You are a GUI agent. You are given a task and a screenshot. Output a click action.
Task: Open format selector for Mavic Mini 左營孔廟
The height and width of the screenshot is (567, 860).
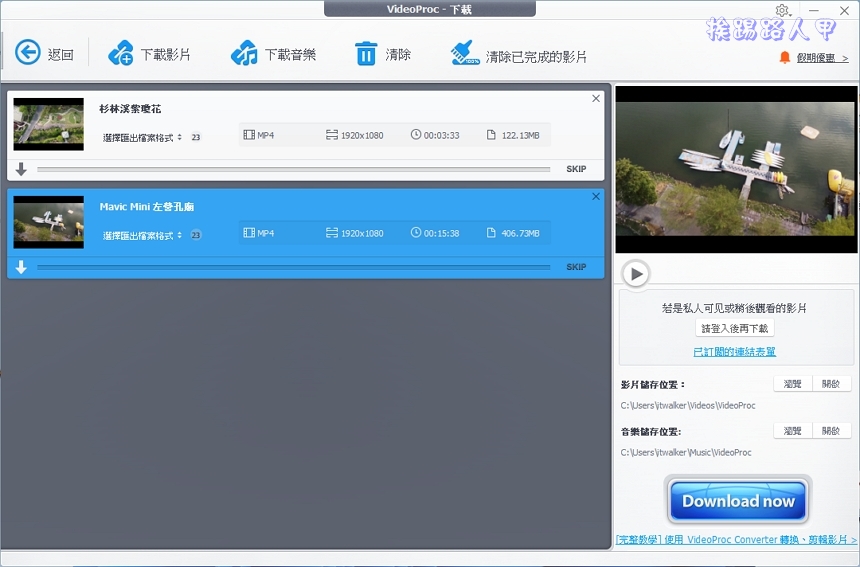[x=142, y=235]
